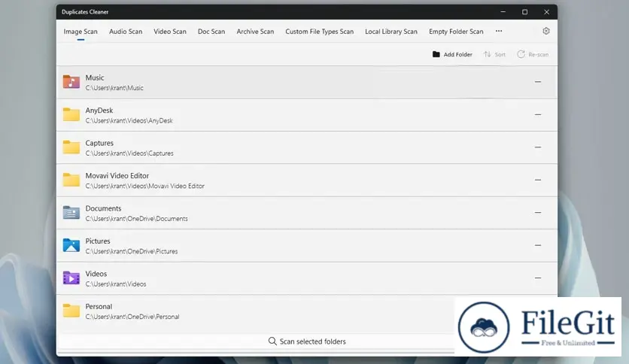This screenshot has width=629, height=364.
Task: Select the Doc Scan tab
Action: click(211, 32)
